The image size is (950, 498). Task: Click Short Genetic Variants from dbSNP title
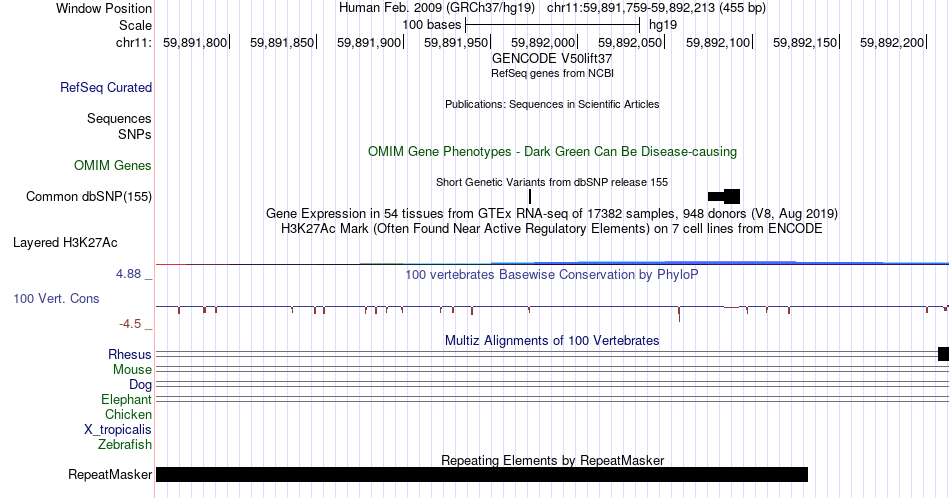552,182
